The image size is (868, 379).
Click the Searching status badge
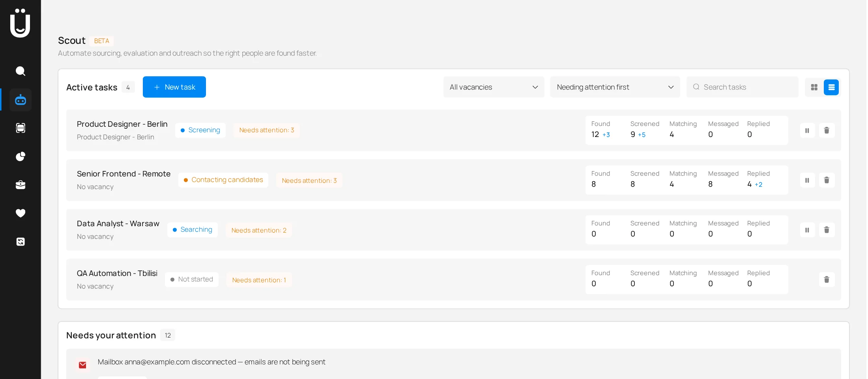point(193,230)
